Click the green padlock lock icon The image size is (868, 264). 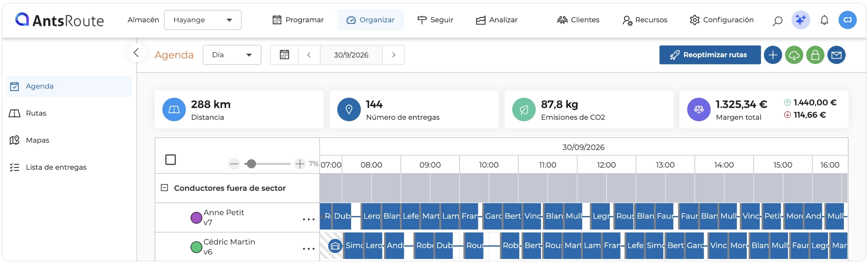coord(815,55)
